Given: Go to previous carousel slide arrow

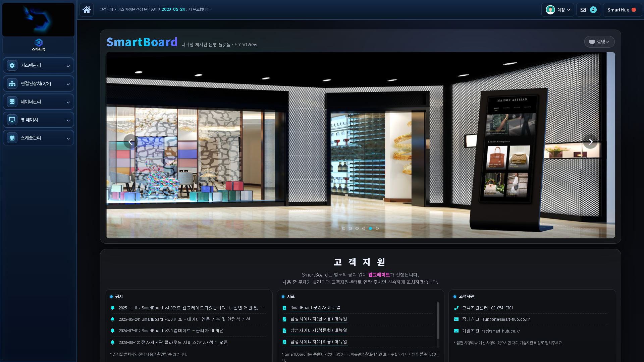Looking at the screenshot, I should 130,142.
